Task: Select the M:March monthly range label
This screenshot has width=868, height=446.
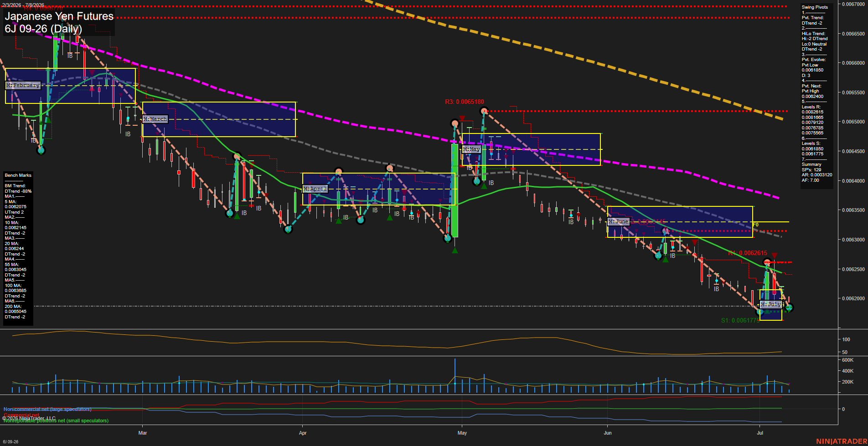Action: point(155,119)
